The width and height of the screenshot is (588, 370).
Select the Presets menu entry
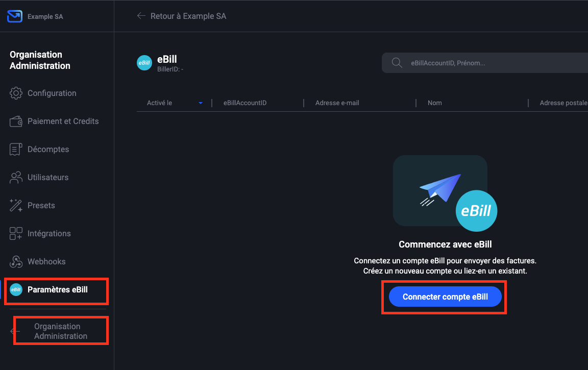(41, 206)
